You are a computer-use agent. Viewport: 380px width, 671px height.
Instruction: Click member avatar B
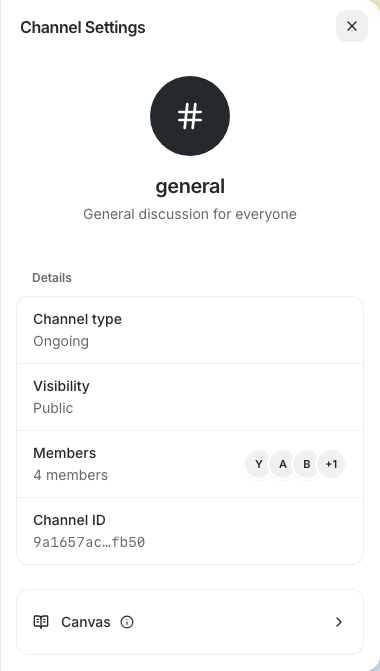[306, 464]
